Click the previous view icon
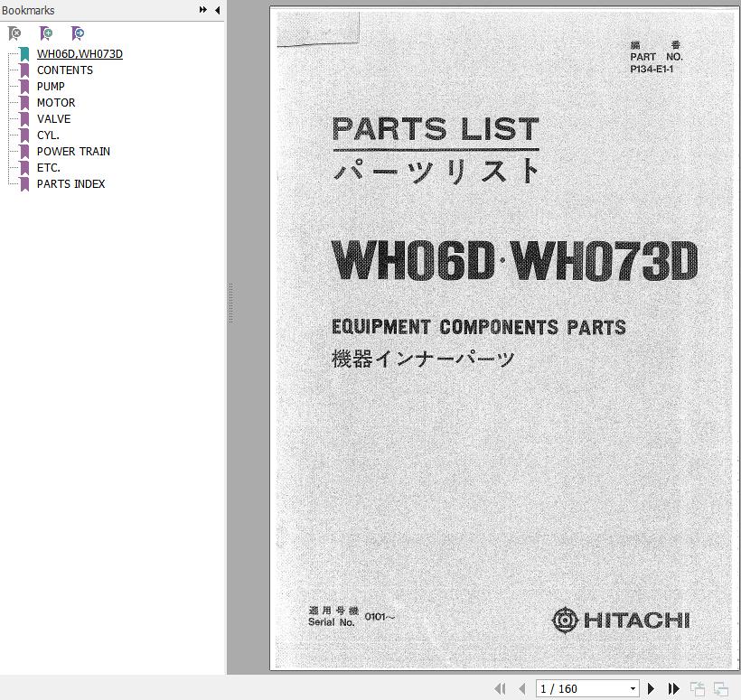This screenshot has height=700, width=741. tap(698, 688)
